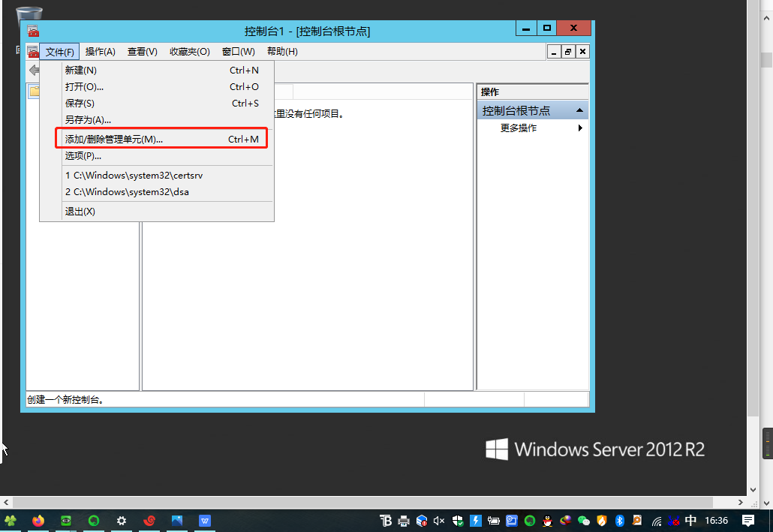This screenshot has width=773, height=532.
Task: Choose 退出(X) to exit the console
Action: coord(161,212)
